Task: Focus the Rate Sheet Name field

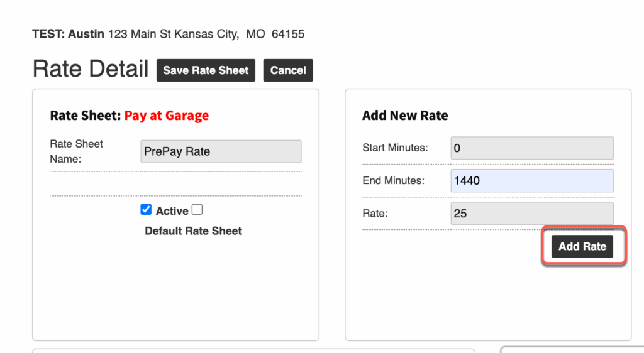Action: (x=221, y=151)
